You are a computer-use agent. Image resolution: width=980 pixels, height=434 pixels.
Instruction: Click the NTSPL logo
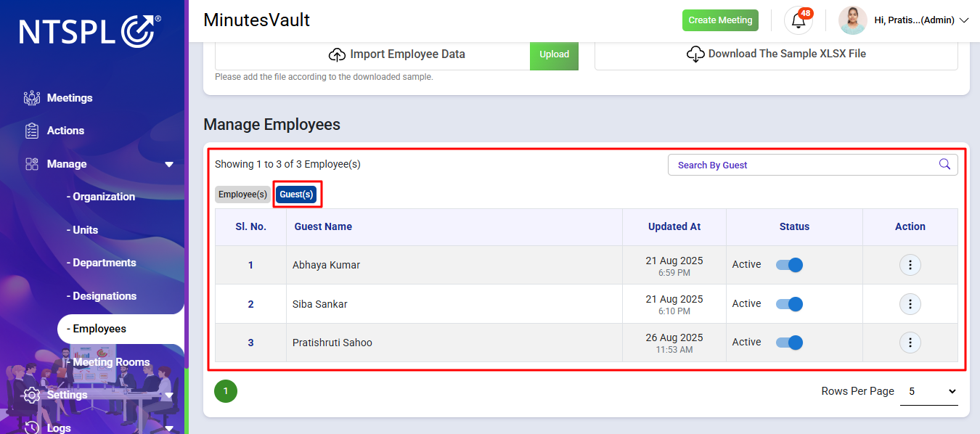(90, 31)
